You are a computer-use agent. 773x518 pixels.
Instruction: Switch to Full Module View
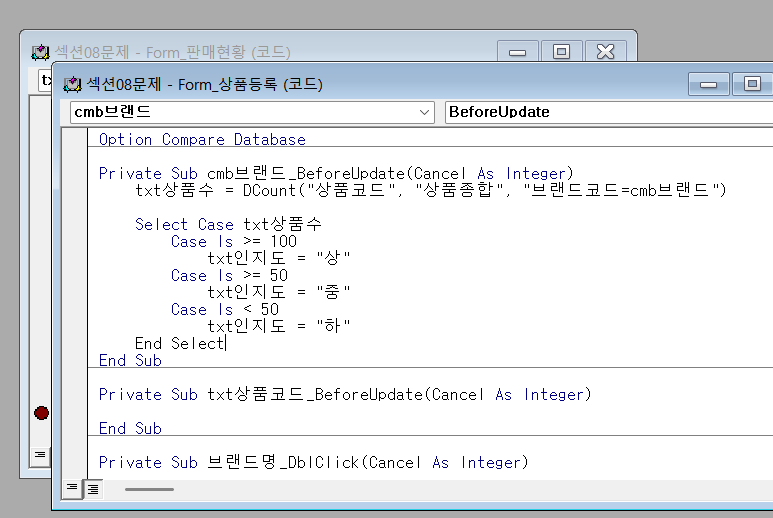coord(91,489)
